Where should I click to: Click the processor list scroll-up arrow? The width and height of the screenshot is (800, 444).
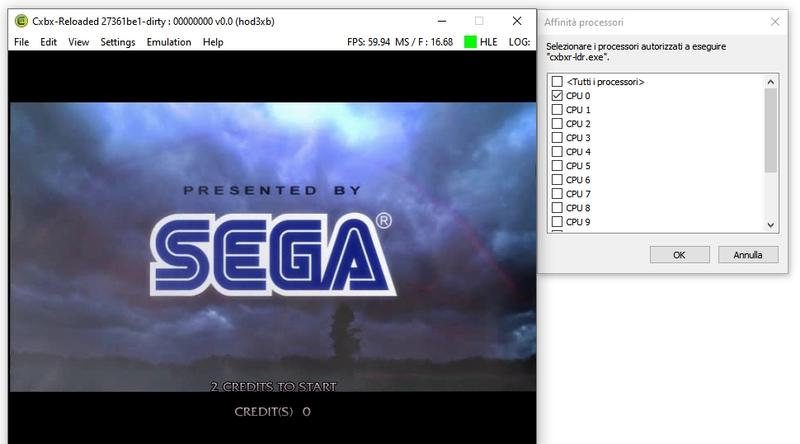coord(770,82)
